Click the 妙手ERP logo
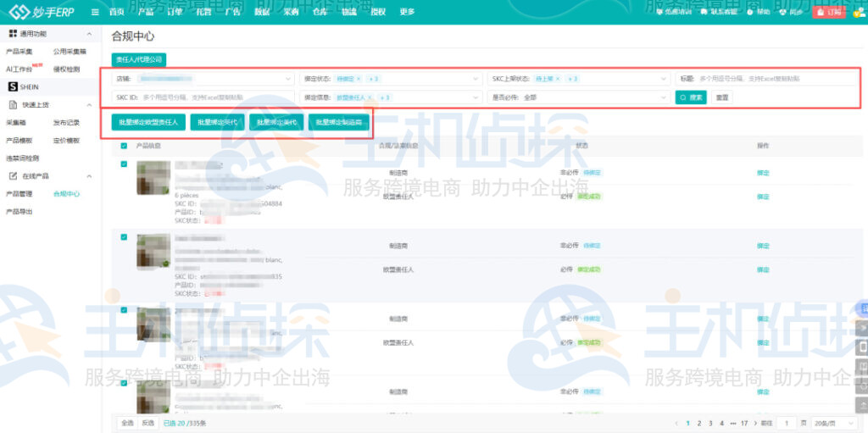This screenshot has width=868, height=433. [42, 11]
